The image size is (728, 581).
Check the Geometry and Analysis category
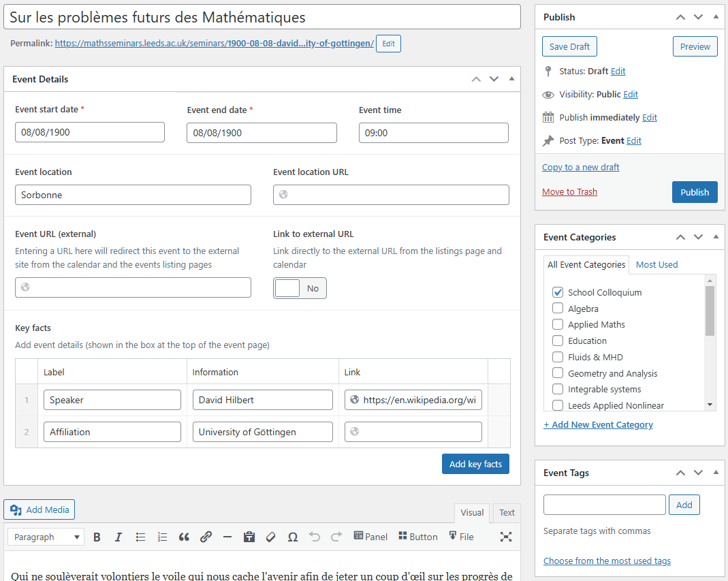tap(558, 373)
